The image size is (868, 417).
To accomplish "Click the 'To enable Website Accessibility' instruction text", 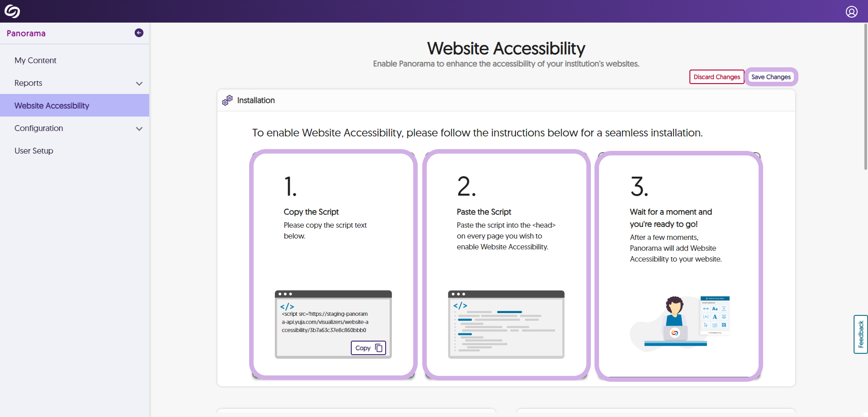I will tap(477, 133).
